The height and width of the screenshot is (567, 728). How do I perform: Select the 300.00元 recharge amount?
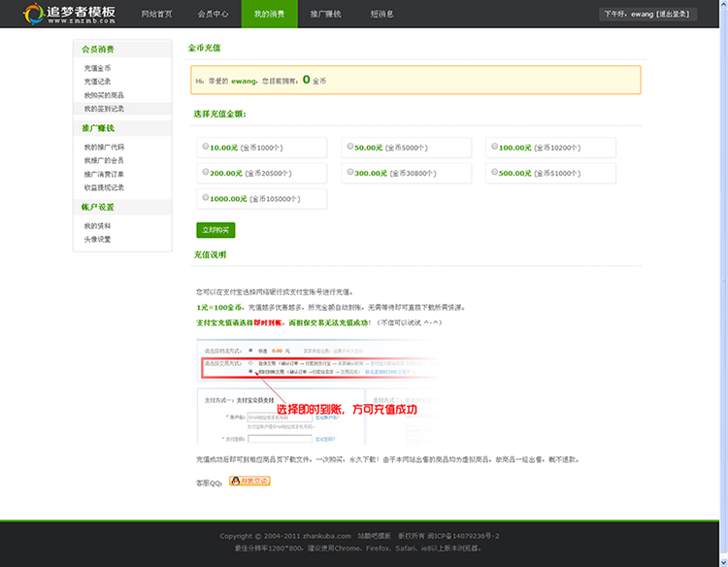pos(349,172)
